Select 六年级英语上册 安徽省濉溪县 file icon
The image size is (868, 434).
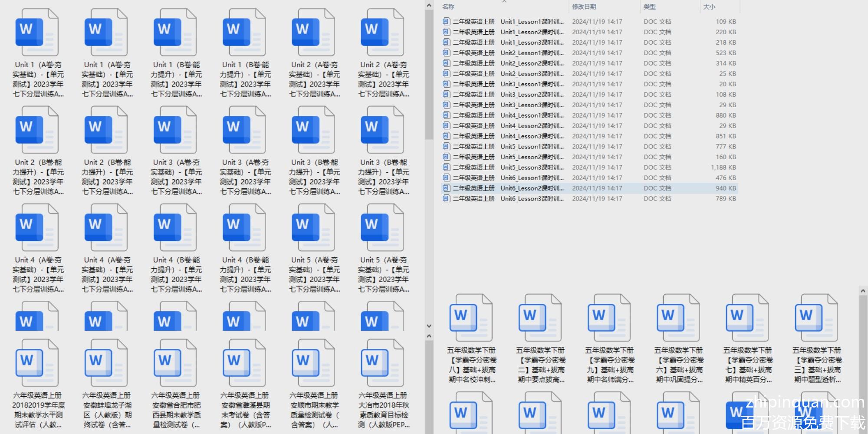(x=244, y=363)
